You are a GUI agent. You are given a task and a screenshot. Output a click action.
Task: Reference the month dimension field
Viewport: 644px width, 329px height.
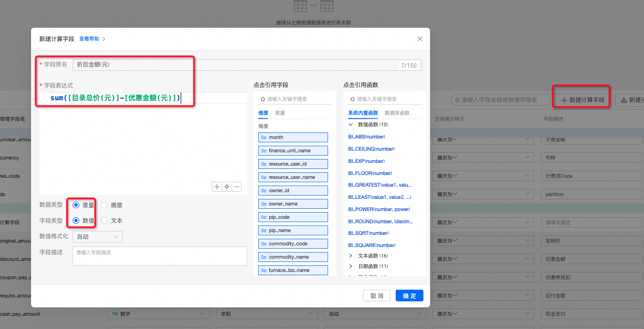[293, 137]
